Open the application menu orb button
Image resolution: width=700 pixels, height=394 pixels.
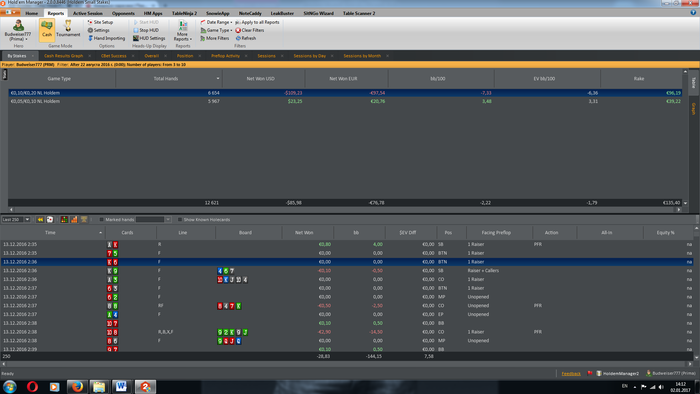10,12
